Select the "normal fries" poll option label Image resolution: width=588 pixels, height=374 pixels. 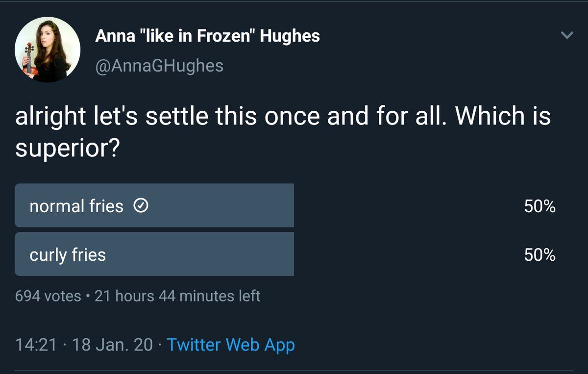pyautogui.click(x=76, y=206)
